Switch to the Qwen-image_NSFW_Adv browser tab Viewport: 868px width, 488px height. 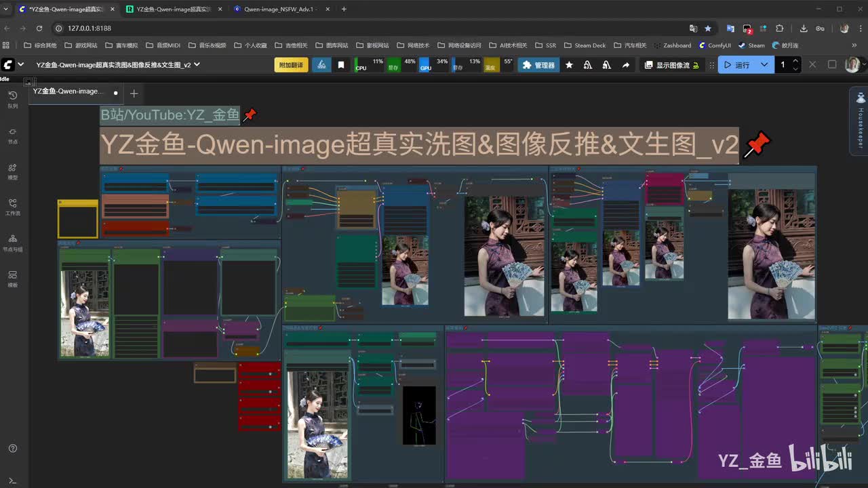click(282, 9)
